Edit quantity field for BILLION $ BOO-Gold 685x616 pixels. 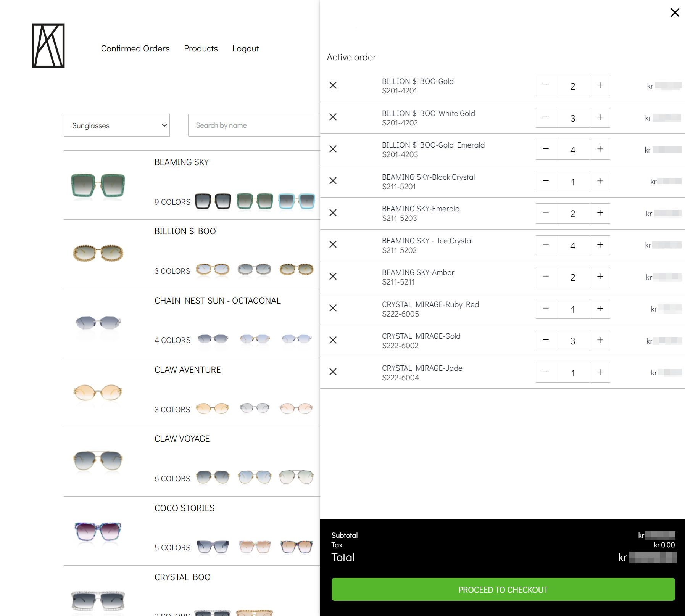tap(573, 86)
